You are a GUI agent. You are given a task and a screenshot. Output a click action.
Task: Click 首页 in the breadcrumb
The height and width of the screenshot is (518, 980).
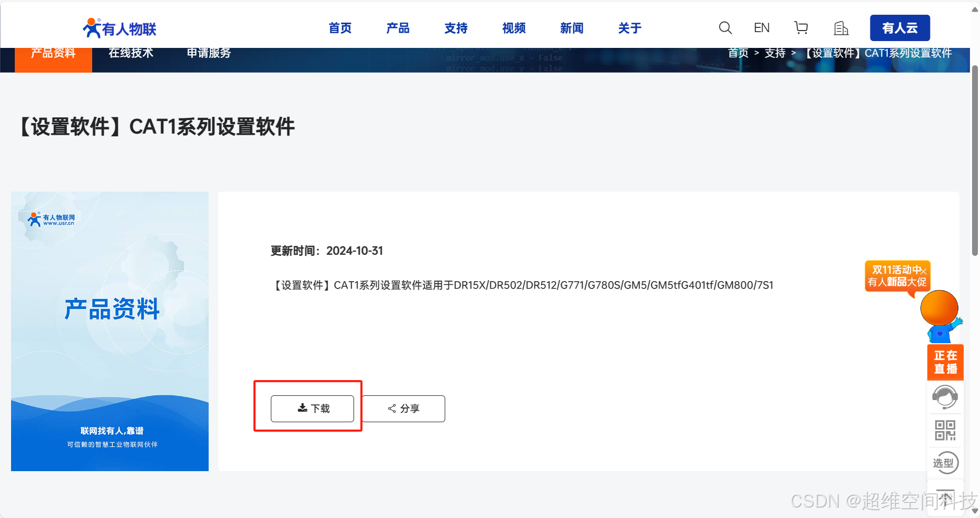738,53
